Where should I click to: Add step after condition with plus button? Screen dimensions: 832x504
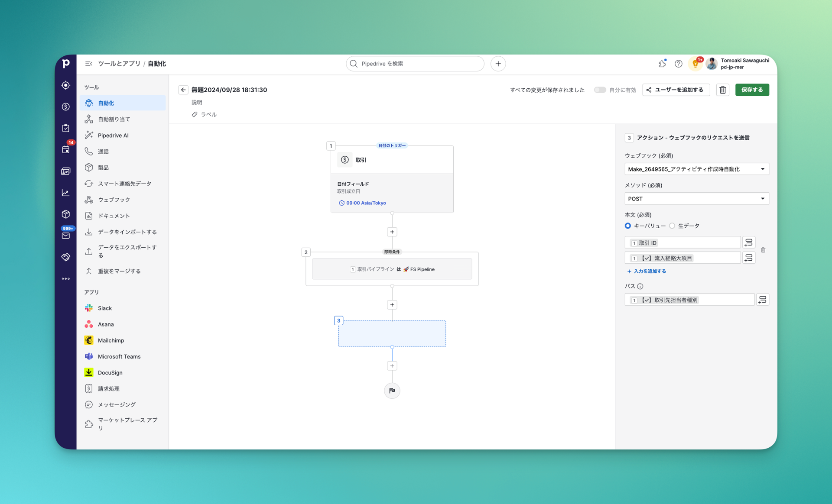(392, 305)
